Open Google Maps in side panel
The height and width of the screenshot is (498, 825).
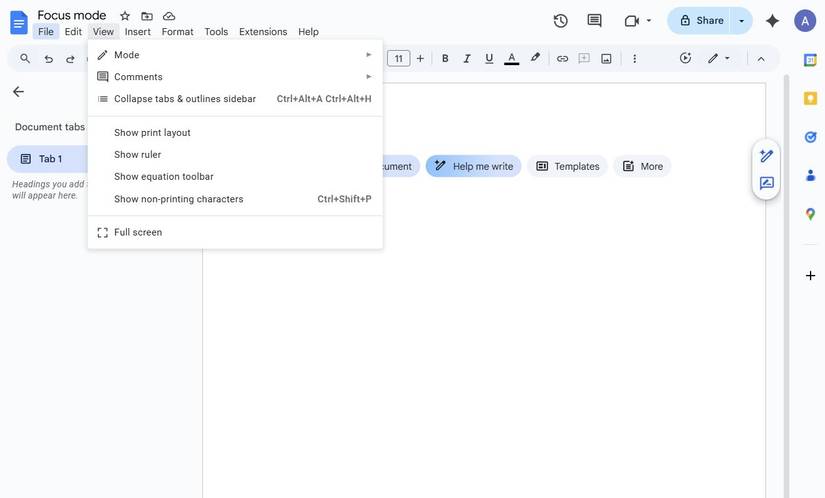[810, 214]
